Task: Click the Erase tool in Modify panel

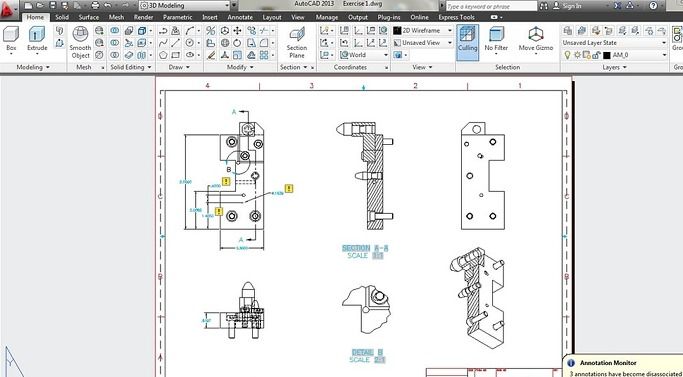Action: click(x=211, y=55)
